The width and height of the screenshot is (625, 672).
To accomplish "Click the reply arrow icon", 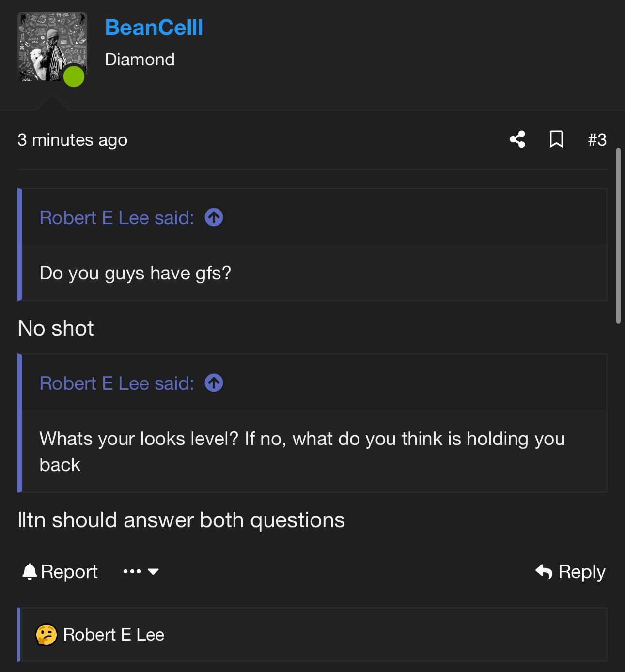I will pyautogui.click(x=544, y=572).
